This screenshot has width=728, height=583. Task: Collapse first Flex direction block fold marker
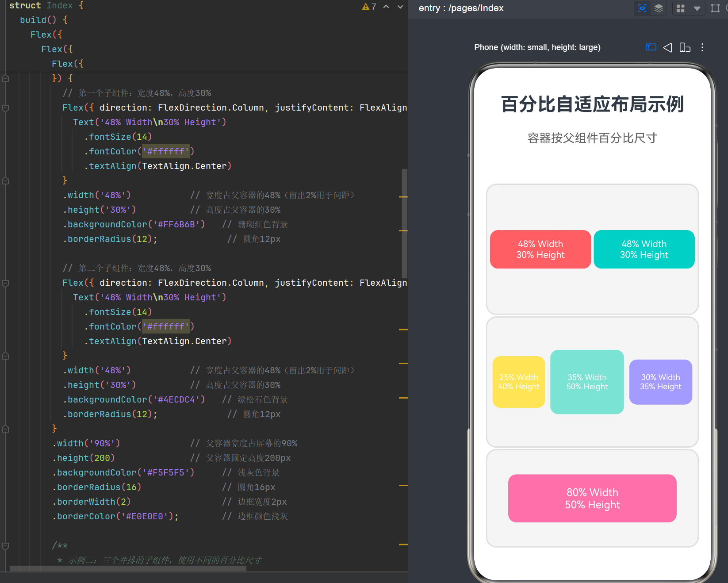[5, 108]
